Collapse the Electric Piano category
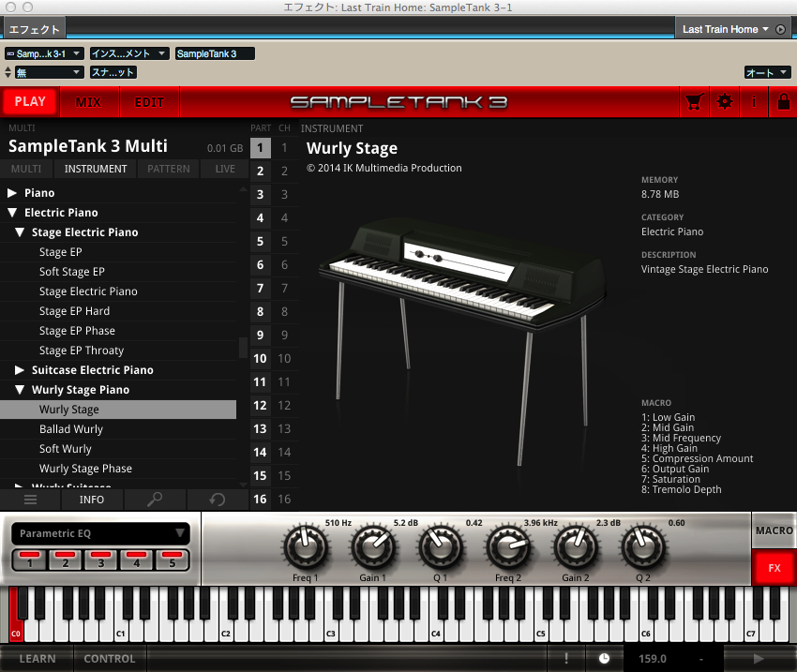797x672 pixels. click(x=12, y=213)
